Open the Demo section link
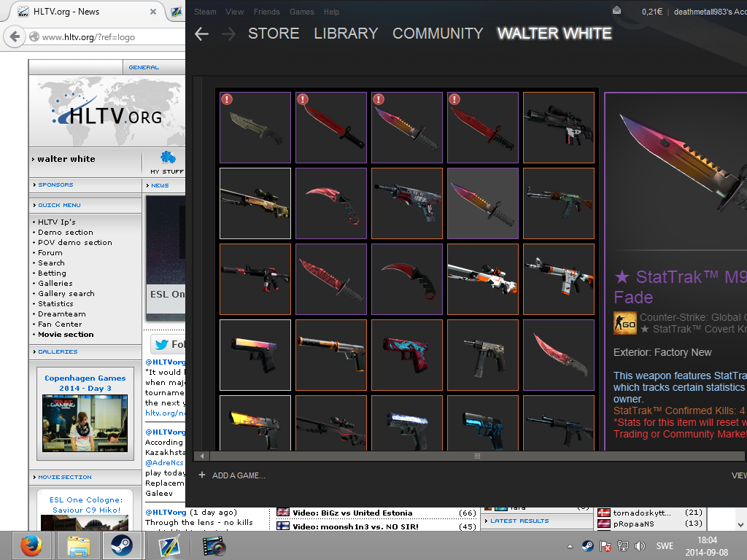Image resolution: width=747 pixels, height=560 pixels. [x=65, y=233]
